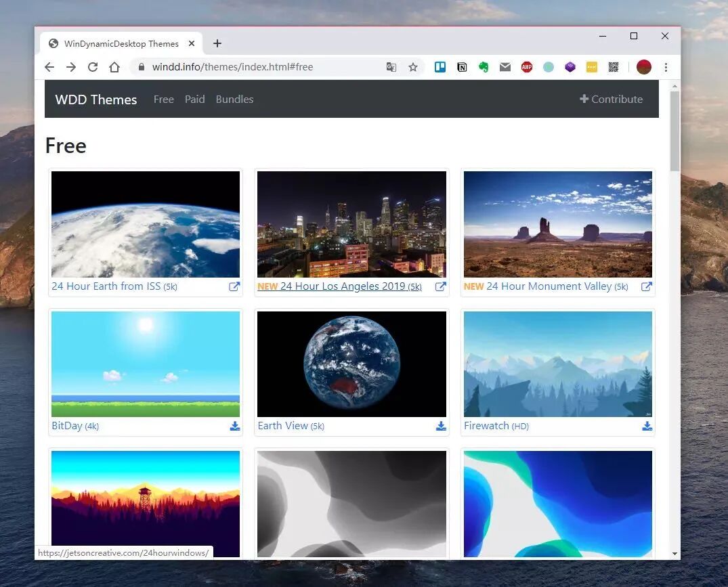Click the grayscale abstract waves thumbnail

pyautogui.click(x=352, y=504)
